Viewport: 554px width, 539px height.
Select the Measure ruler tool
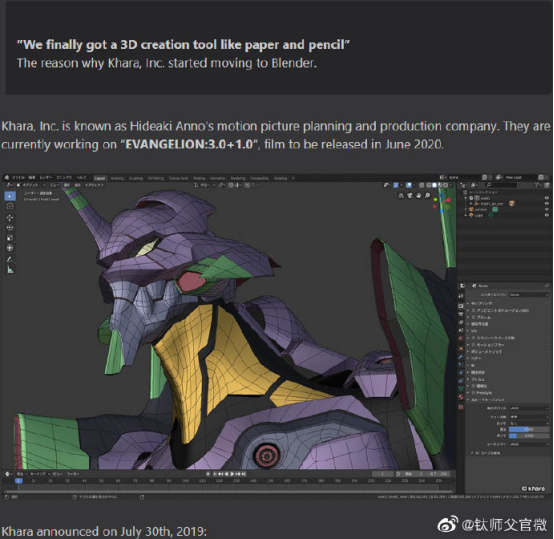point(10,270)
